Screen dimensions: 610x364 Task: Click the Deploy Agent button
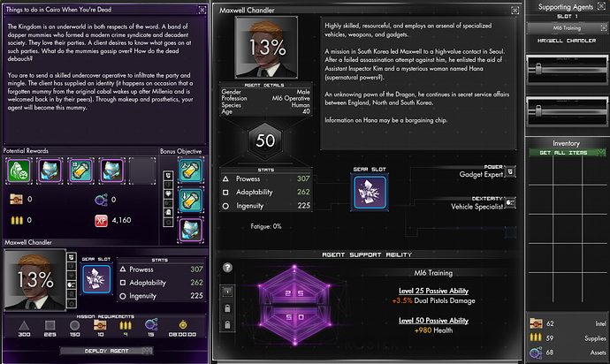(106, 351)
